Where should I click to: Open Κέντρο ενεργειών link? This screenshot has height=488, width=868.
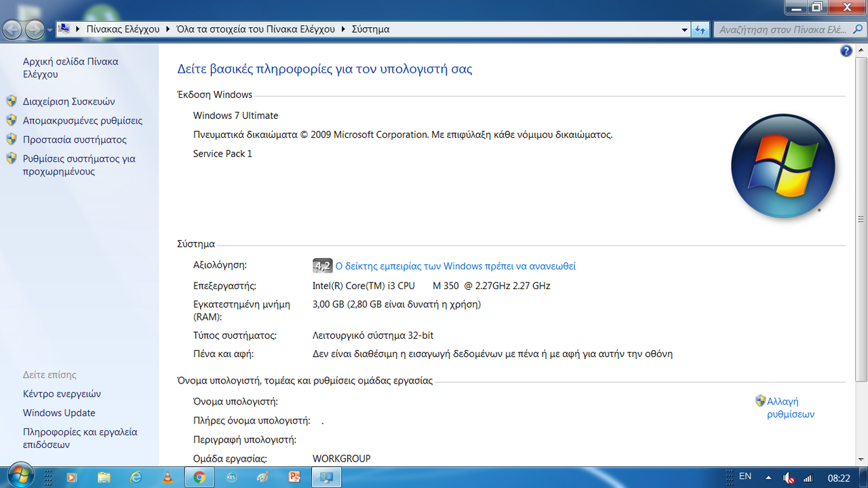(x=62, y=394)
